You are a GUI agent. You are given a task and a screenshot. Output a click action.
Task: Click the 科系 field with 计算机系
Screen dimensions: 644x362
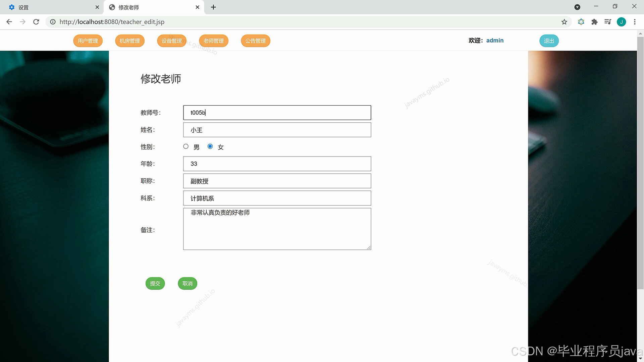coord(277,198)
